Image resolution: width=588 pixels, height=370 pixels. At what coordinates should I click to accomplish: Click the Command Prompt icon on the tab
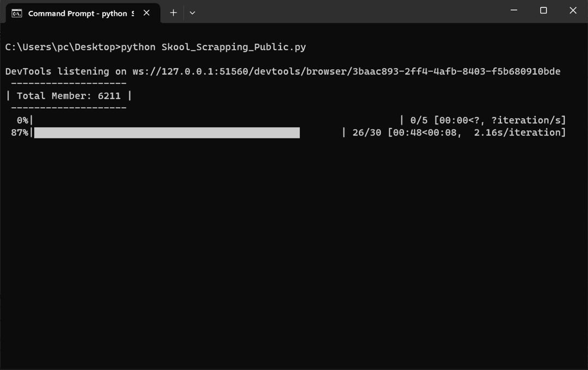(x=16, y=13)
